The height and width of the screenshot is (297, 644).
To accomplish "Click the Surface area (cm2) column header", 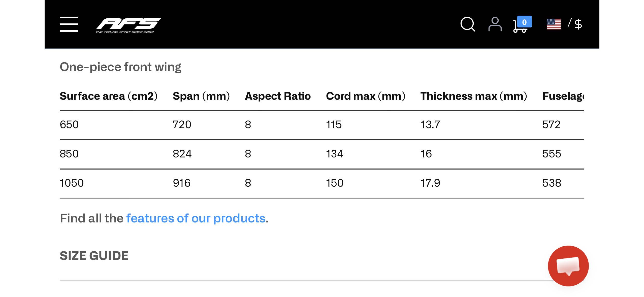I will [x=108, y=96].
